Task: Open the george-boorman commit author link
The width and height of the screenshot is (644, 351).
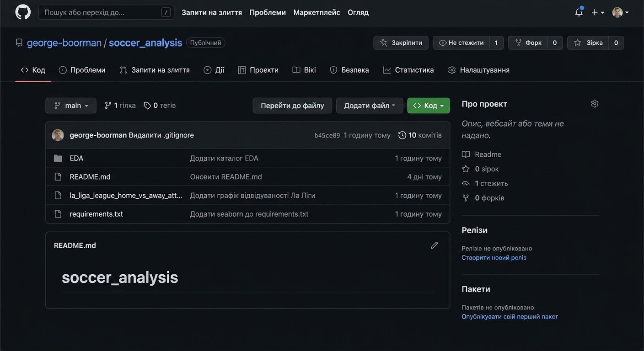Action: point(98,135)
